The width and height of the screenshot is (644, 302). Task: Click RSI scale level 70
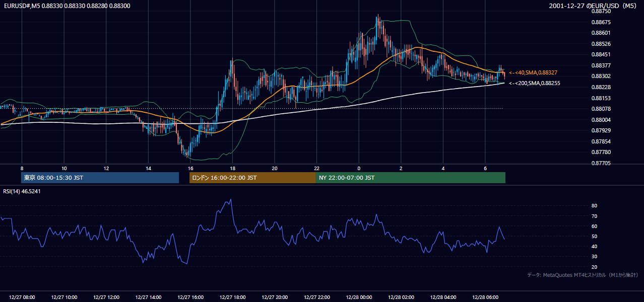pyautogui.click(x=595, y=216)
